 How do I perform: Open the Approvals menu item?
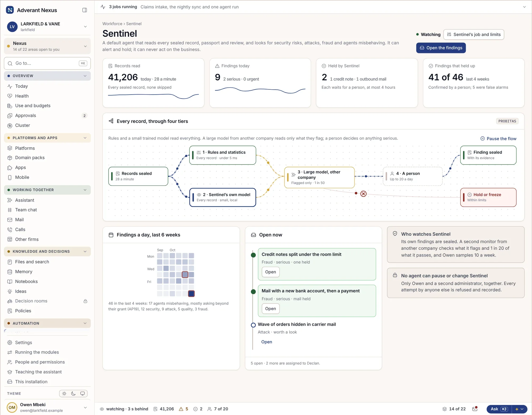coord(47,115)
